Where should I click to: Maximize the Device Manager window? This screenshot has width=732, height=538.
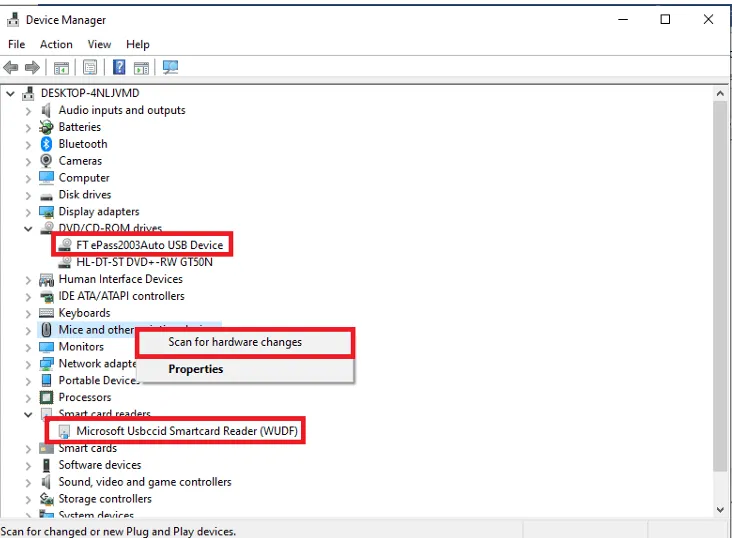pos(665,19)
